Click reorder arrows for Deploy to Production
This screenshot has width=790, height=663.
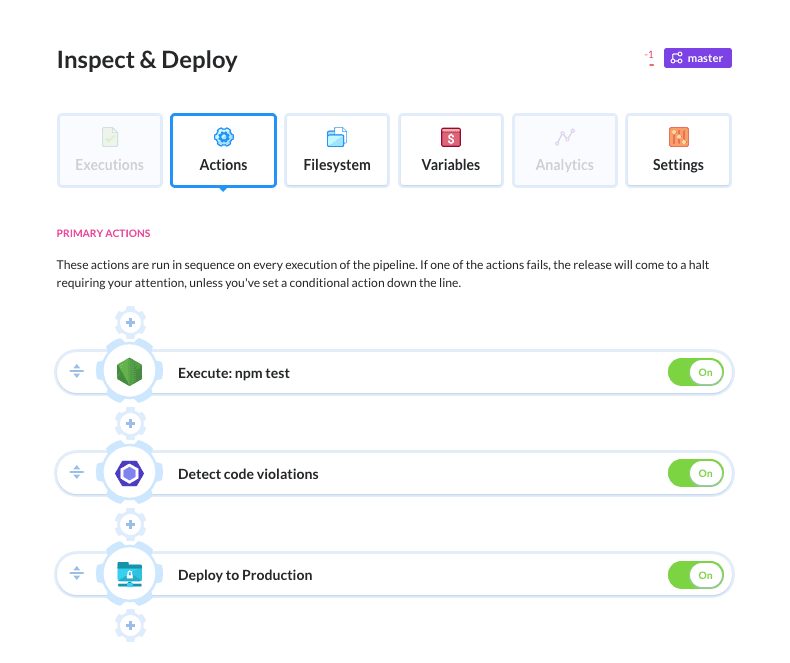click(76, 574)
